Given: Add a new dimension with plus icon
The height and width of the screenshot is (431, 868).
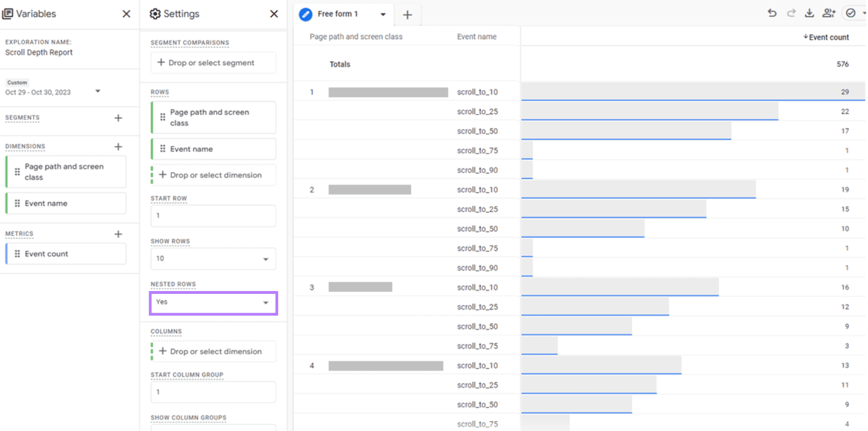Looking at the screenshot, I should (x=118, y=146).
